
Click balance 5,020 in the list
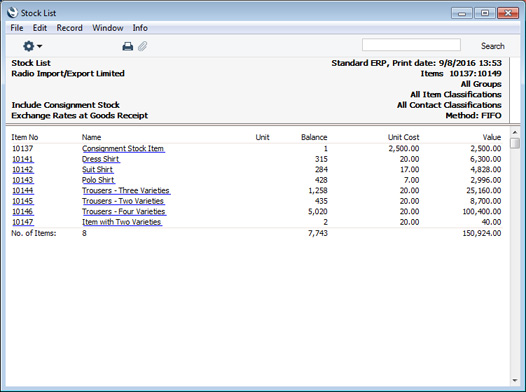pos(318,212)
